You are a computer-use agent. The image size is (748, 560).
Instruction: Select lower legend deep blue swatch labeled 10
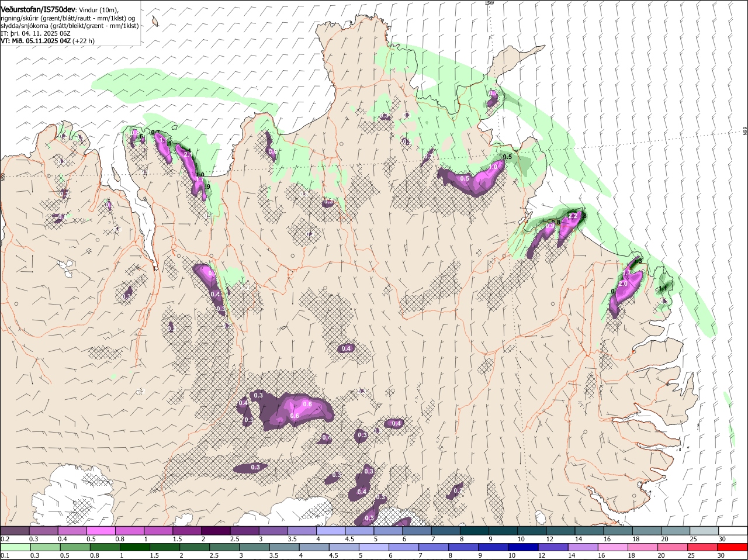tap(524, 547)
